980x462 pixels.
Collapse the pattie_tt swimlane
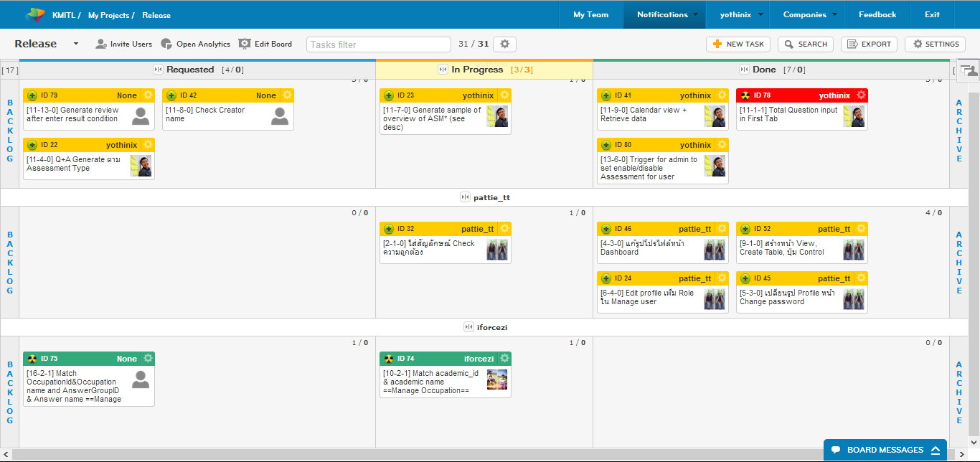coord(465,197)
